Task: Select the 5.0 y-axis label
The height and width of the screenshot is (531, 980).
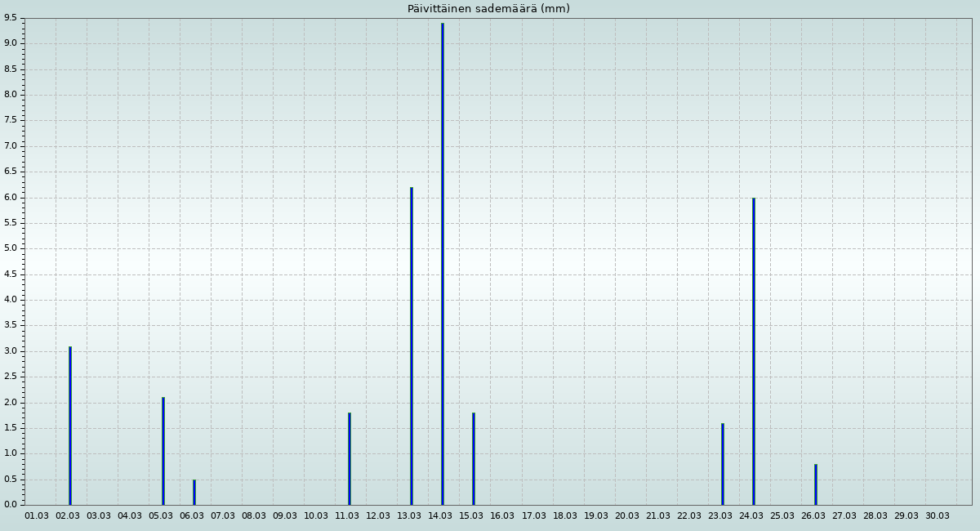Action: click(x=11, y=248)
